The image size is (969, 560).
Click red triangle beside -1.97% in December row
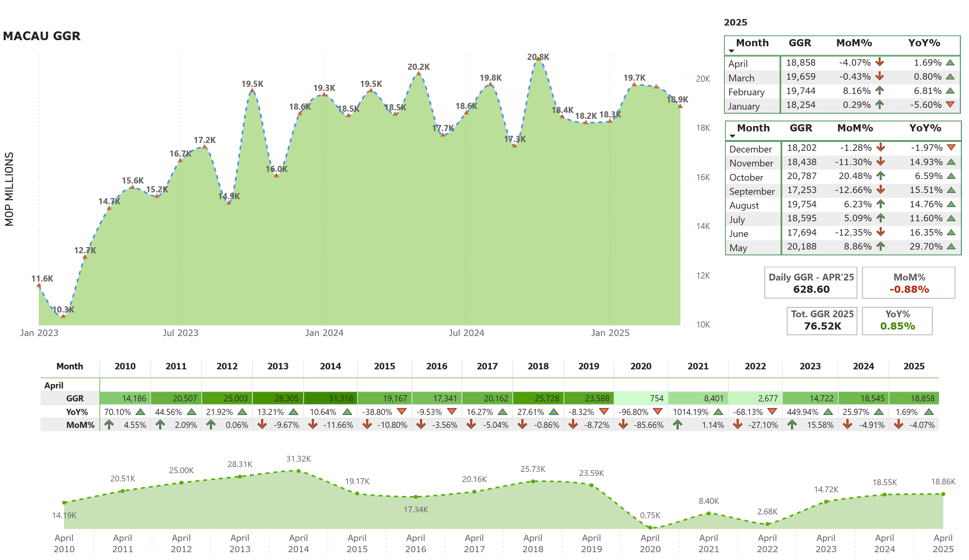pyautogui.click(x=951, y=147)
